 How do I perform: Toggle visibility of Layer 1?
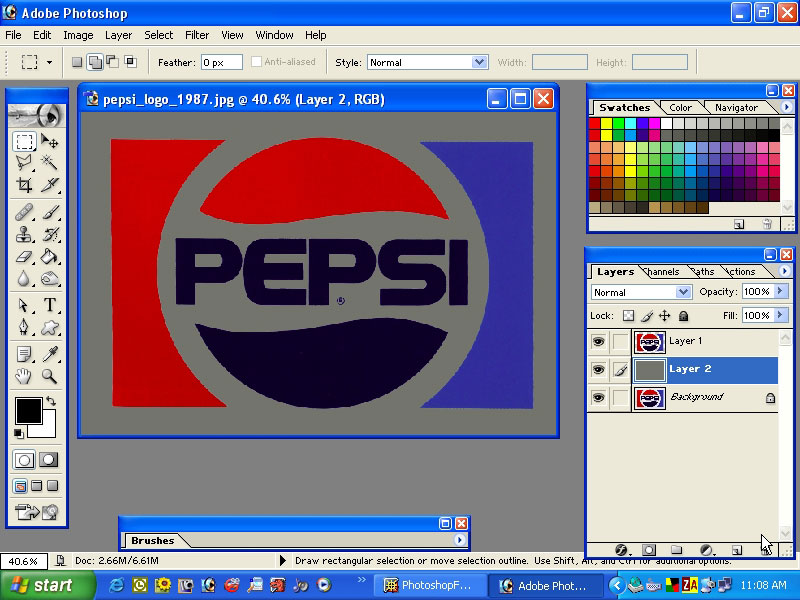click(598, 342)
